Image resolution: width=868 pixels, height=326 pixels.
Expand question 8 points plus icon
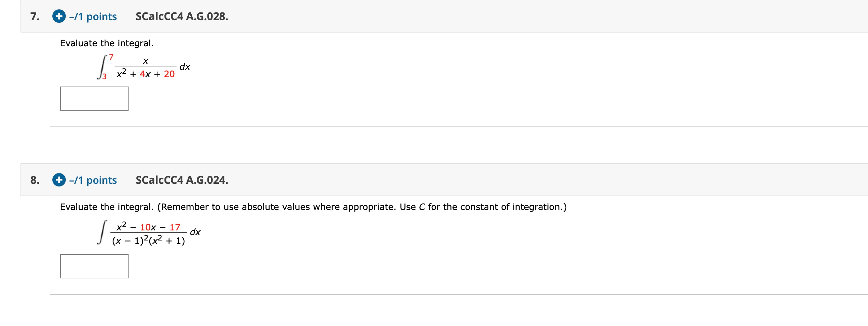[x=59, y=180]
